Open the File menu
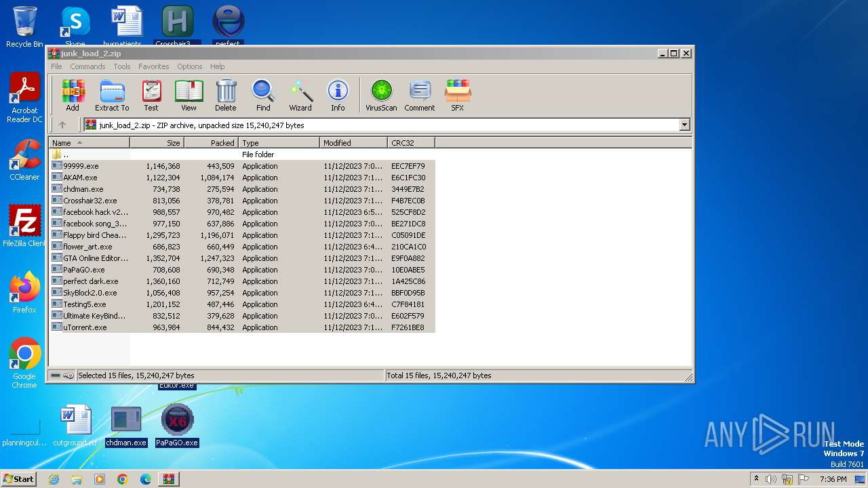This screenshot has width=868, height=488. tap(56, 66)
